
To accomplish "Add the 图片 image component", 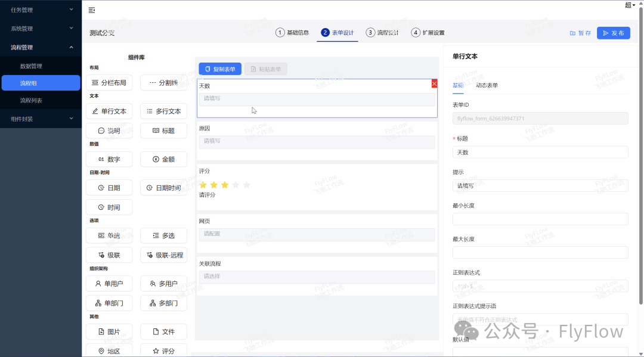I will [x=109, y=332].
